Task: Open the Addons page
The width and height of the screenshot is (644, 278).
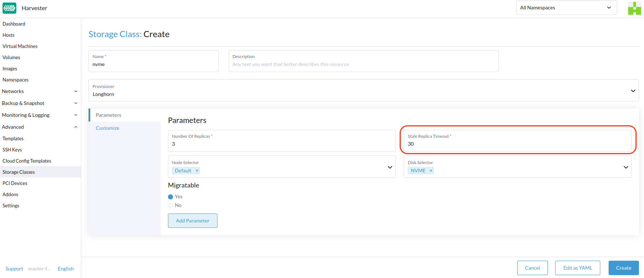Action: [40, 194]
